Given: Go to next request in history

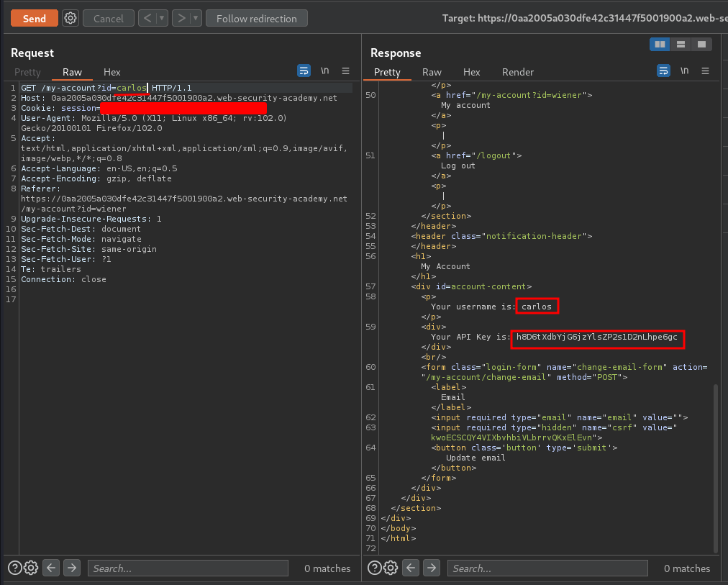Looking at the screenshot, I should (x=181, y=19).
